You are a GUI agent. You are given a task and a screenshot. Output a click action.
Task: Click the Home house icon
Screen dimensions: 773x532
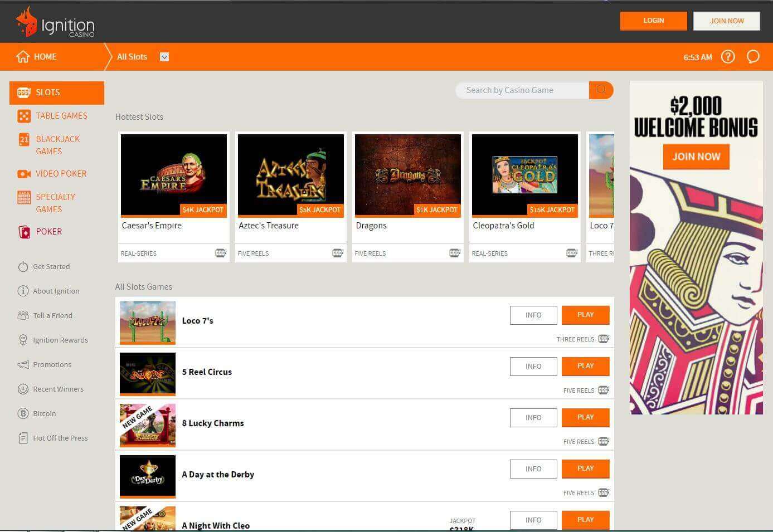click(x=23, y=57)
